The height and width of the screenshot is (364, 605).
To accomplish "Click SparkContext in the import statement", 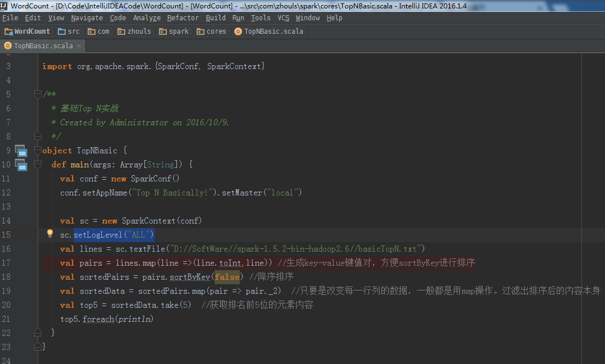I will click(x=234, y=66).
